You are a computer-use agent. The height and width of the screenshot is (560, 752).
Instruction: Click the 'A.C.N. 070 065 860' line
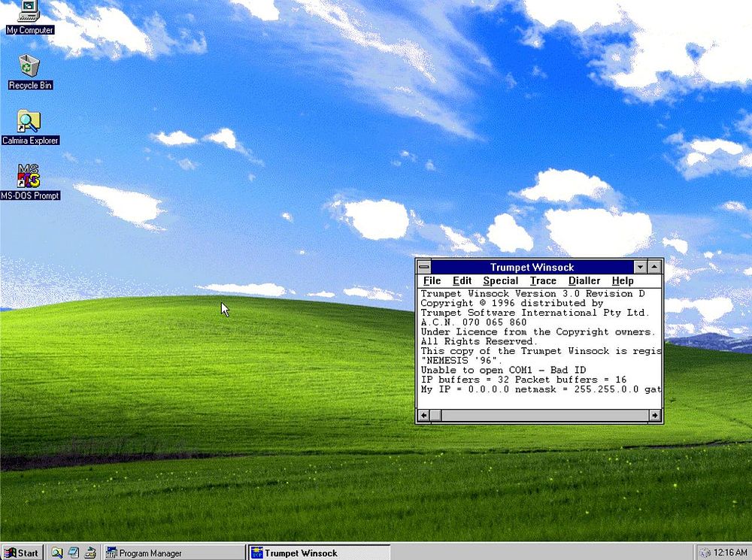coord(473,322)
